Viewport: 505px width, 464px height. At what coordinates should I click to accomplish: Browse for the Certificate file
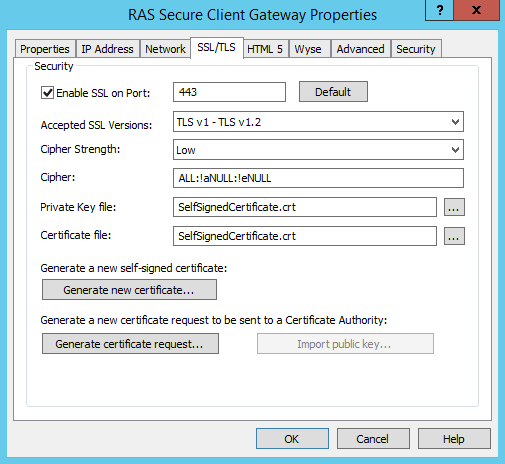point(454,236)
